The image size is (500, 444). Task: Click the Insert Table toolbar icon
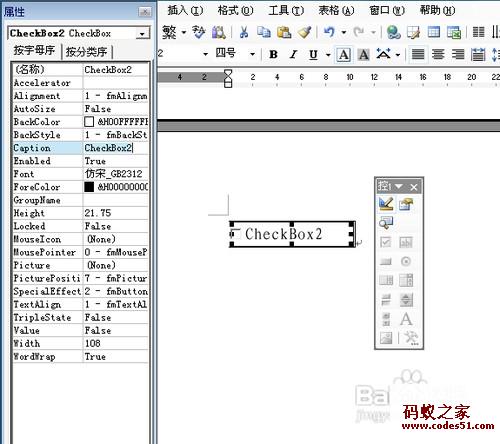tap(434, 32)
